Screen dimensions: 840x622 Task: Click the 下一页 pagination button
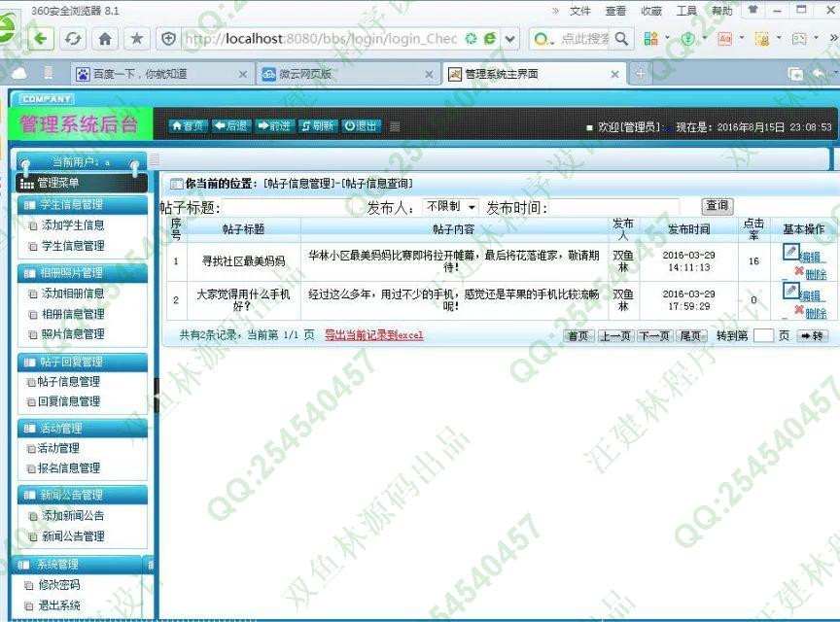(655, 336)
